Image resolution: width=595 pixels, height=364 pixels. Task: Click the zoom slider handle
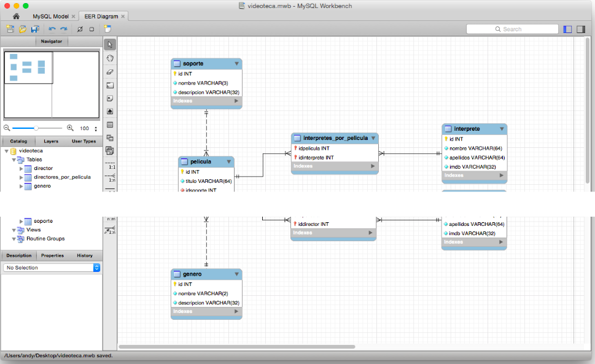[x=36, y=128]
